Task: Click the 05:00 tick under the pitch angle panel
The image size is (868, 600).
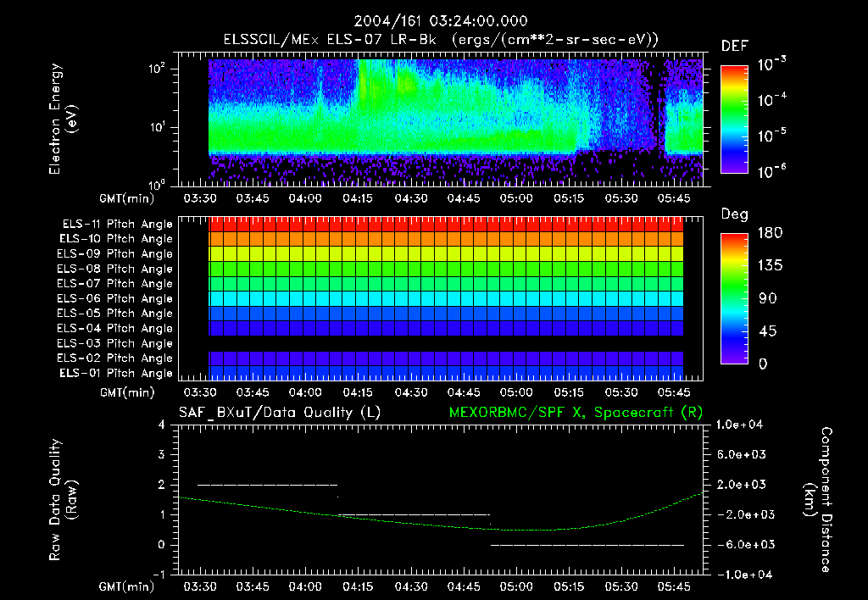Action: [516, 392]
